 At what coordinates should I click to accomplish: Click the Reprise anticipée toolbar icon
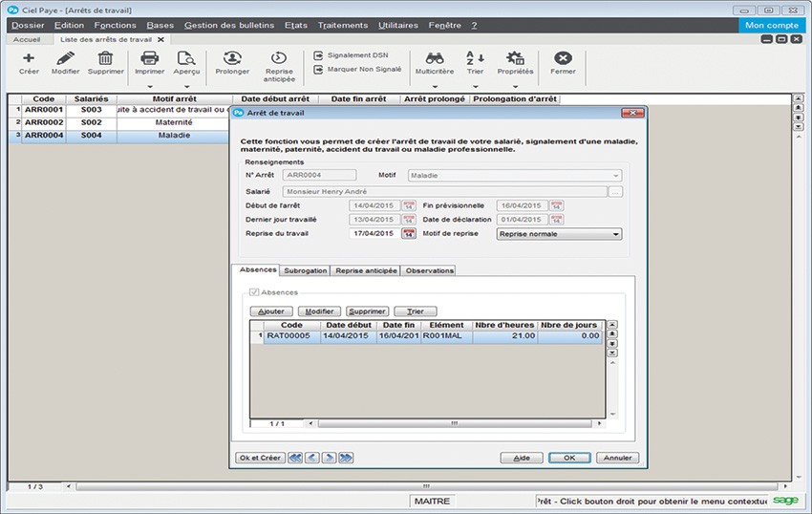[x=279, y=59]
